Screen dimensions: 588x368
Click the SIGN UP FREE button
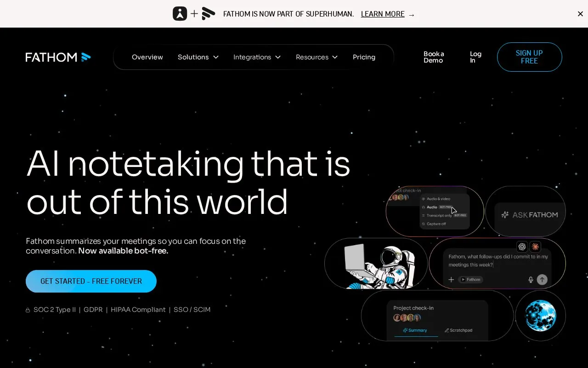point(529,57)
